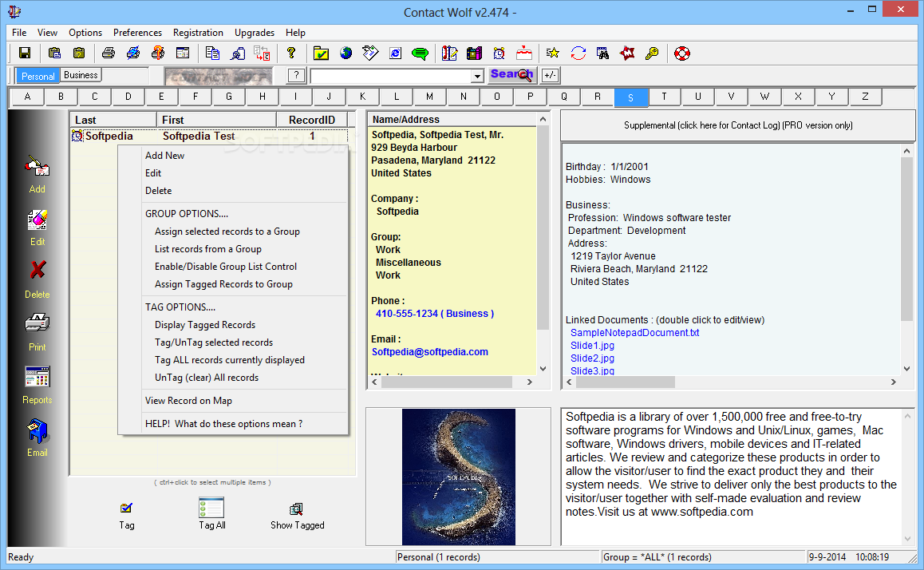Open the Preferences menu
The image size is (924, 570).
137,33
